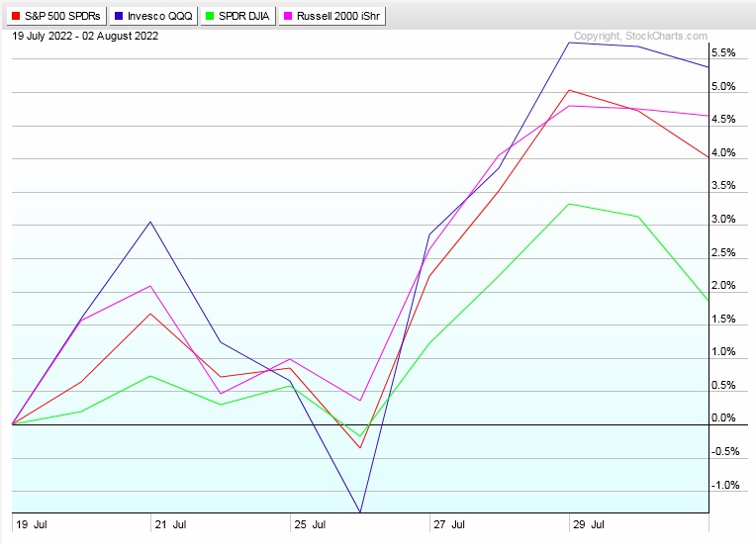
Task: Click the date range text 19 July 2022 - 02 August 2022
Action: click(x=85, y=37)
